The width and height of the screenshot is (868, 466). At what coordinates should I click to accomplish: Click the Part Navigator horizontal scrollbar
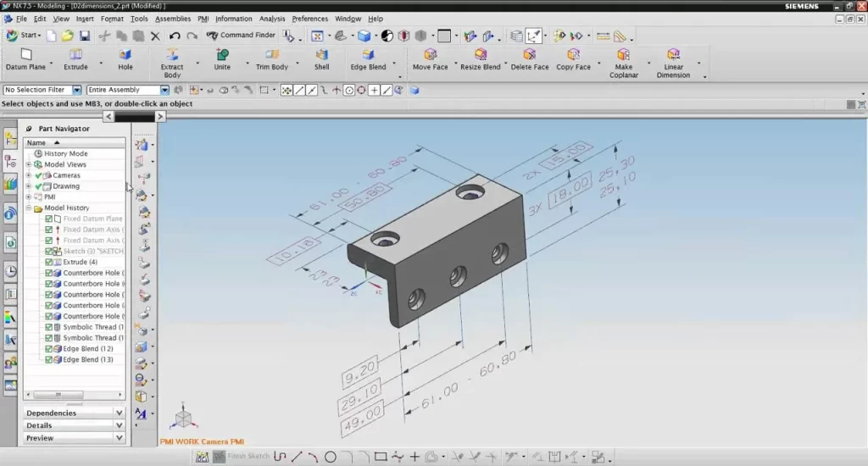click(74, 395)
